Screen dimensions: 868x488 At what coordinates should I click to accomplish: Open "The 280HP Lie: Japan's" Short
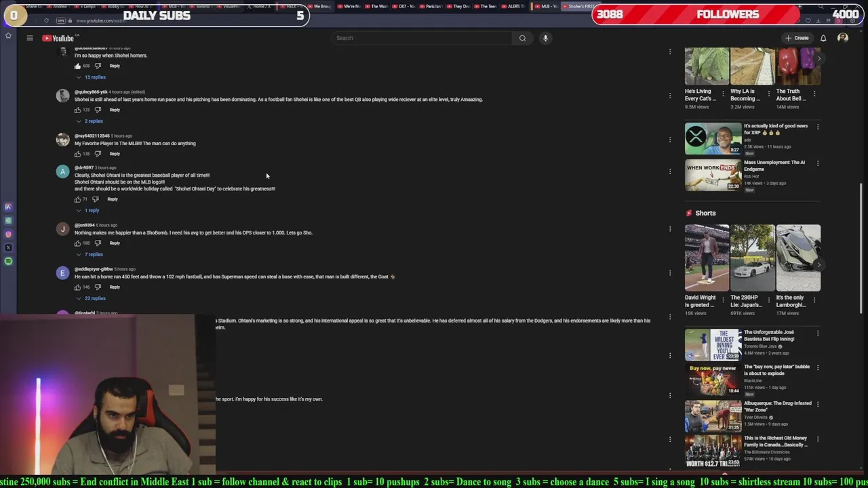pyautogui.click(x=753, y=258)
